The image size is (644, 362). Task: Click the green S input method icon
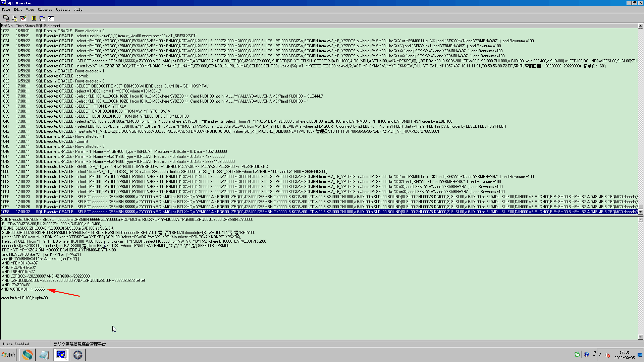(577, 355)
